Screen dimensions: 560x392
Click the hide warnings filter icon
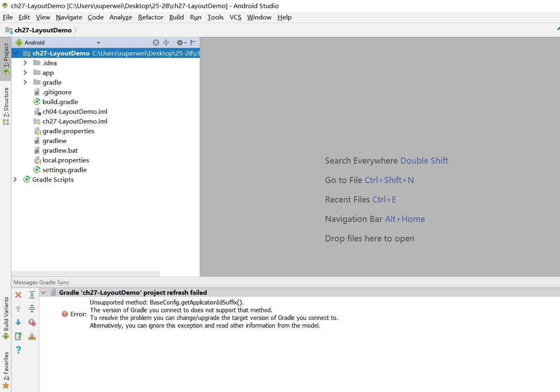[32, 322]
